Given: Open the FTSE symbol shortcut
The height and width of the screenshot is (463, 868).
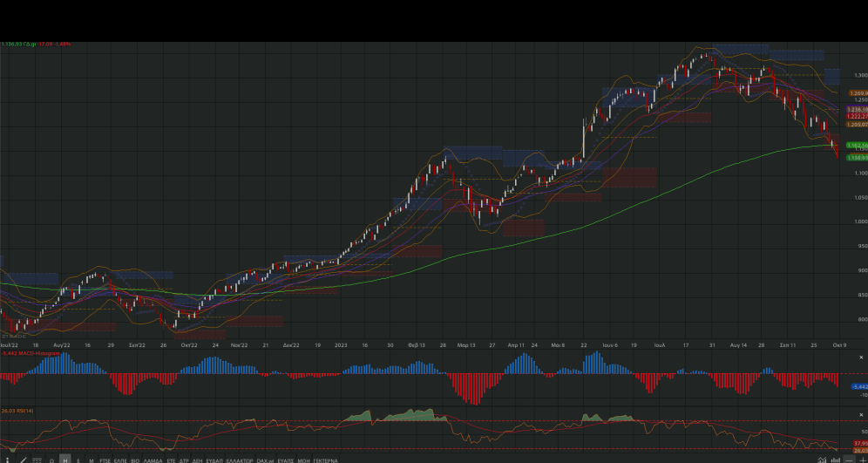Looking at the screenshot, I should pos(105,460).
